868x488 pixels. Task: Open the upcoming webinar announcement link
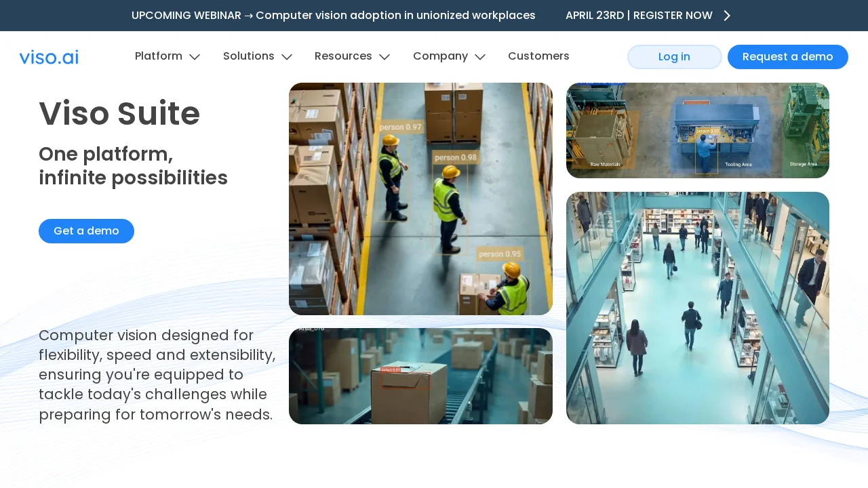(x=333, y=16)
